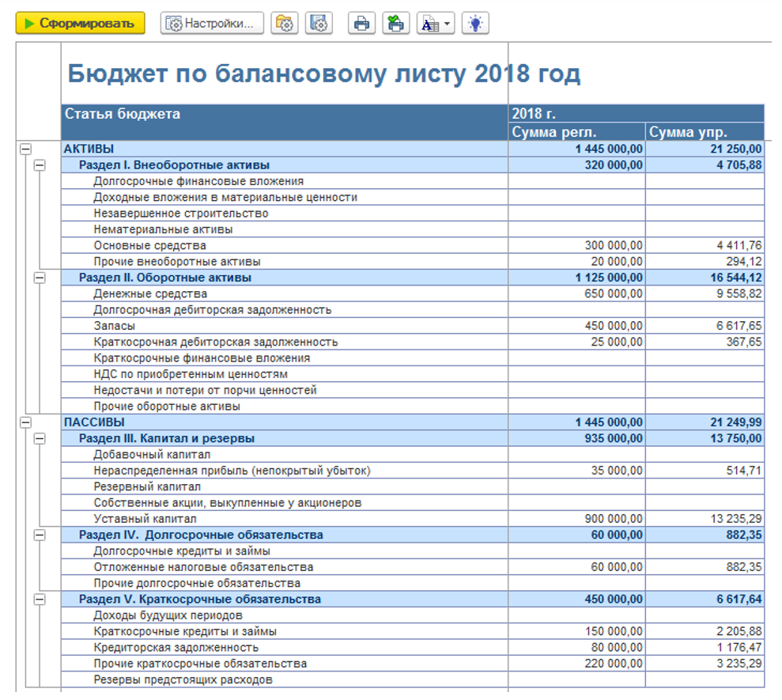The height and width of the screenshot is (700, 782).
Task: Select the Уставный капитал row label
Action: 145,519
